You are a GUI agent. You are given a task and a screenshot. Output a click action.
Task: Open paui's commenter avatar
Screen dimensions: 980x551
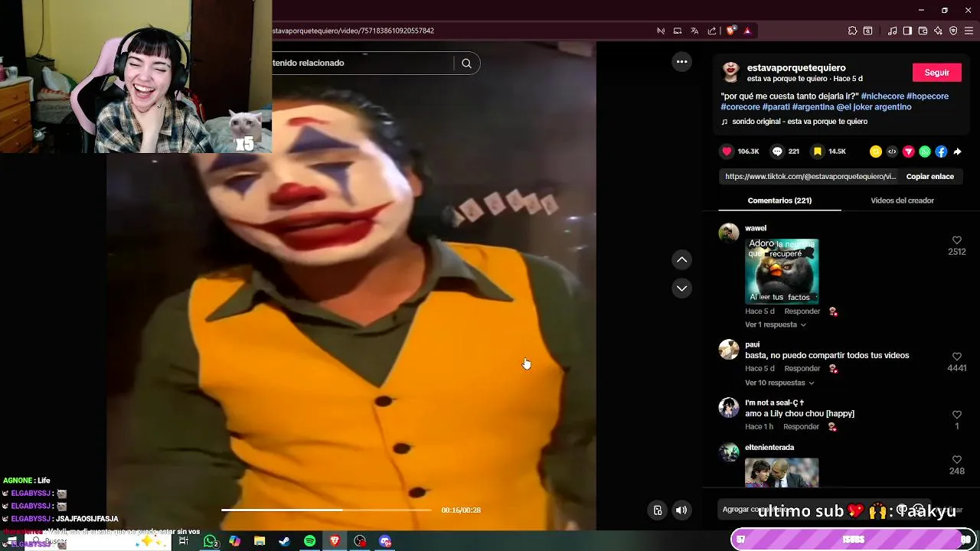click(x=729, y=350)
